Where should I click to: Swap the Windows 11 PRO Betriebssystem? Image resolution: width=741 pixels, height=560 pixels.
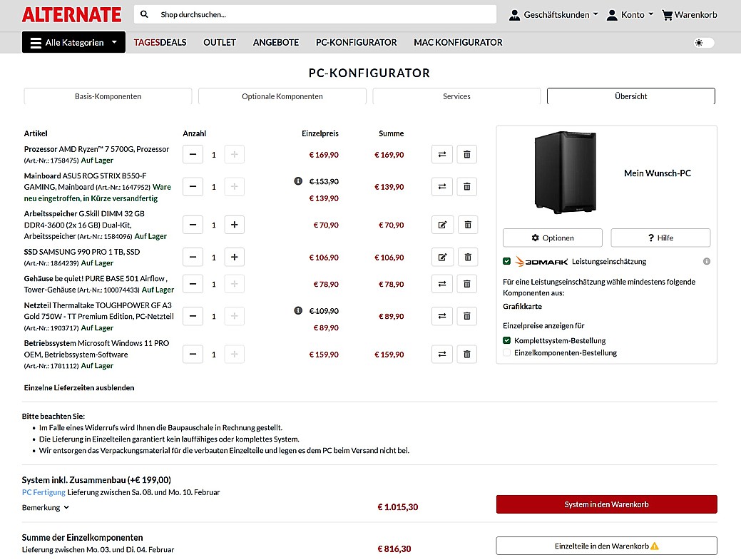point(442,355)
